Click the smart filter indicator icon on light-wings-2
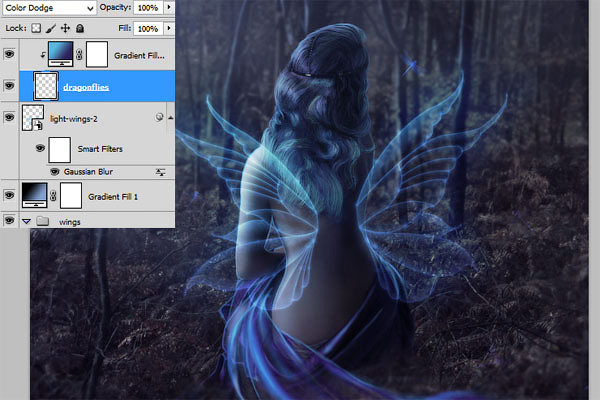Viewport: 600px width, 400px height. click(x=159, y=118)
